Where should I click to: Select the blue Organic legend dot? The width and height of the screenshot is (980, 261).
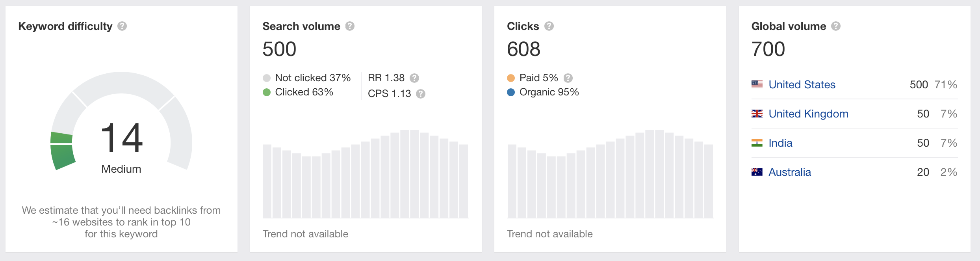[511, 92]
